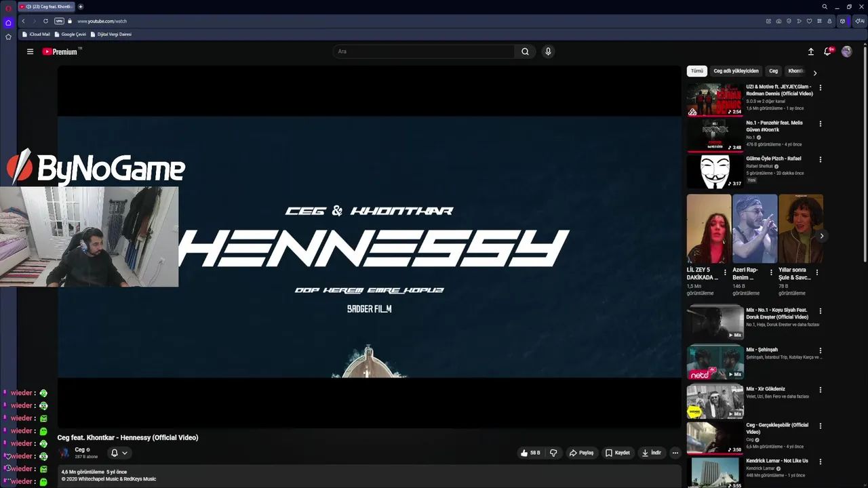868x488 pixels.
Task: View site security info via lock icon
Action: pos(70,21)
